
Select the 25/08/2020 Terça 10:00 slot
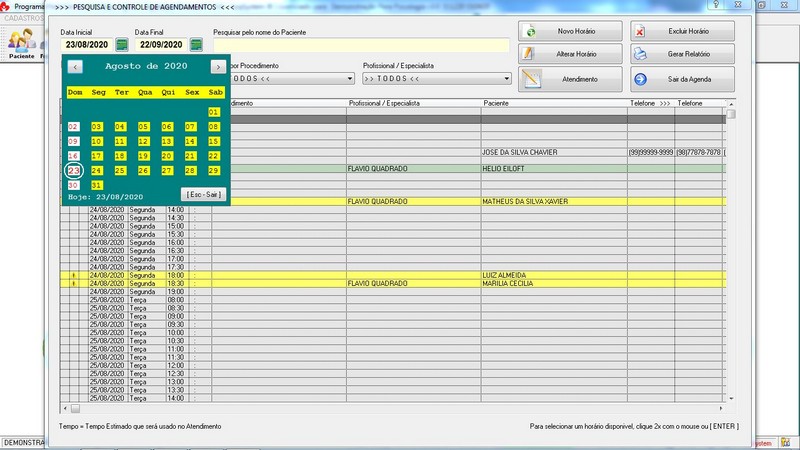point(393,333)
